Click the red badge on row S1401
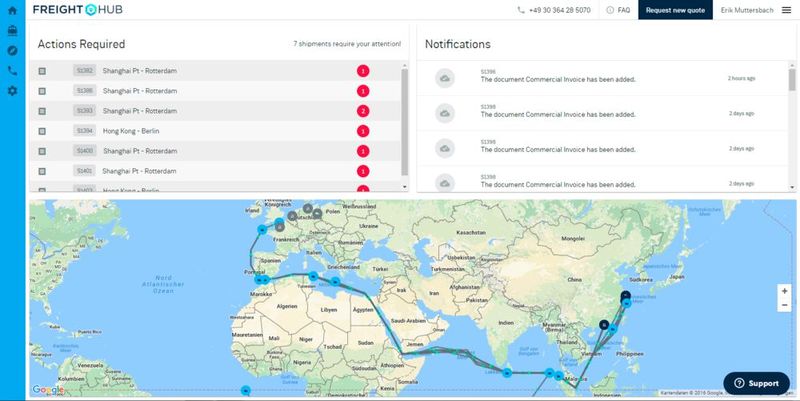Viewport: 800px width, 401px height. tap(363, 171)
